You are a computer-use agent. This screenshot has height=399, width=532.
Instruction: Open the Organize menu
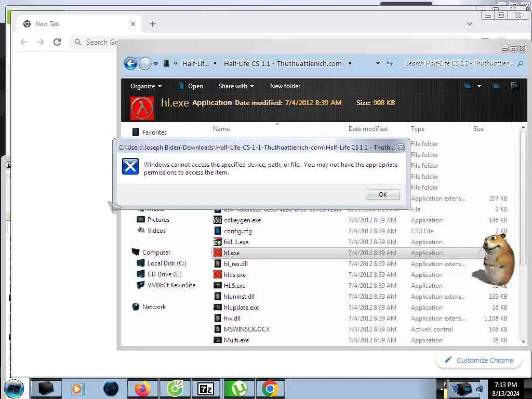point(145,86)
